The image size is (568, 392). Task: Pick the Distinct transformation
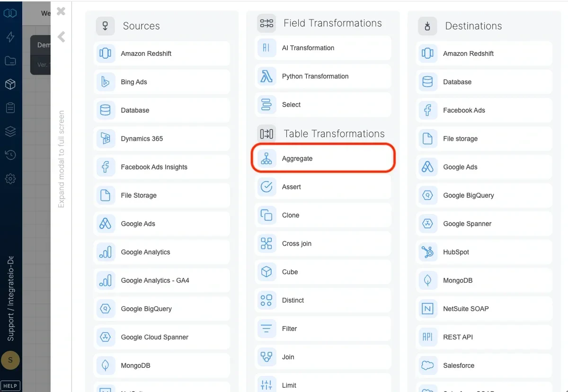pyautogui.click(x=323, y=300)
